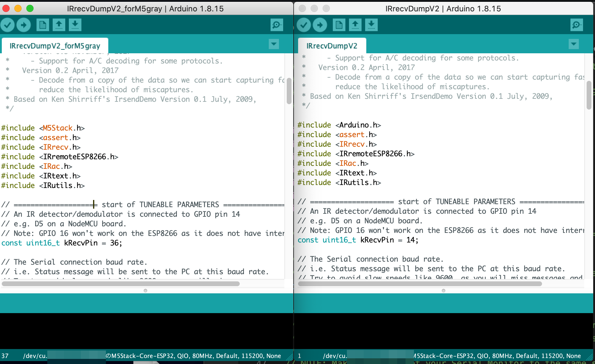Image resolution: width=595 pixels, height=364 pixels.
Task: Click Upload arrow in right IRrecvDumpV2 window
Action: coord(320,25)
